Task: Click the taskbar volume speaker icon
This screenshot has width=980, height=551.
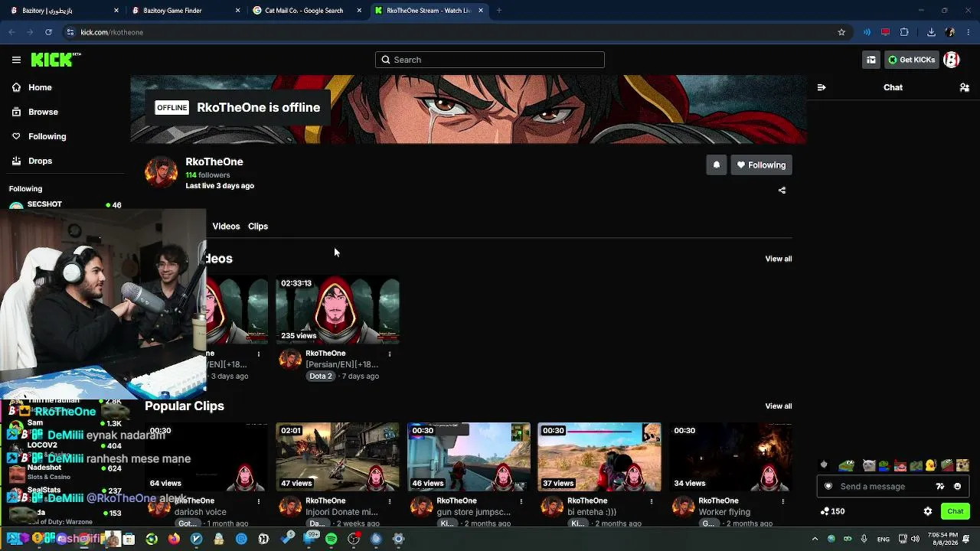Action: [x=915, y=539]
